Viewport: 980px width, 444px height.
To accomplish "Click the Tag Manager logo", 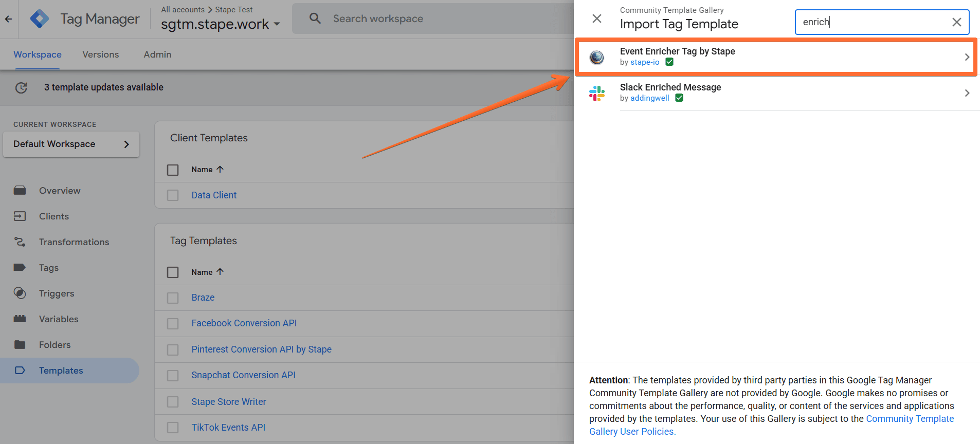I will [x=40, y=19].
